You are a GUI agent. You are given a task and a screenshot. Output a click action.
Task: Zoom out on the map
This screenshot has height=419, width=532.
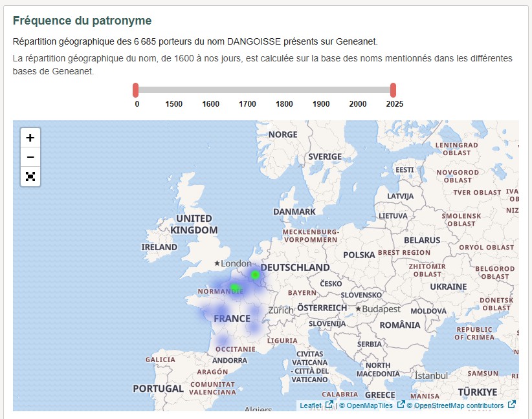pos(30,156)
